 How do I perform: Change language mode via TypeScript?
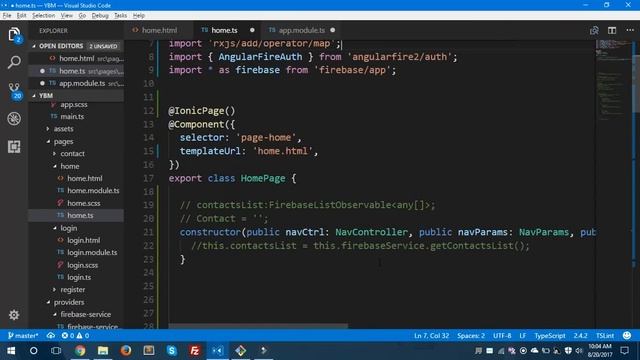pos(549,336)
